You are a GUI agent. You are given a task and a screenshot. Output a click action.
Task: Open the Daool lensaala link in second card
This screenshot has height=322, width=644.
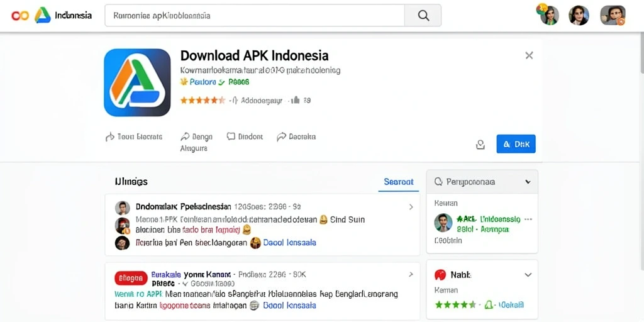tap(289, 306)
